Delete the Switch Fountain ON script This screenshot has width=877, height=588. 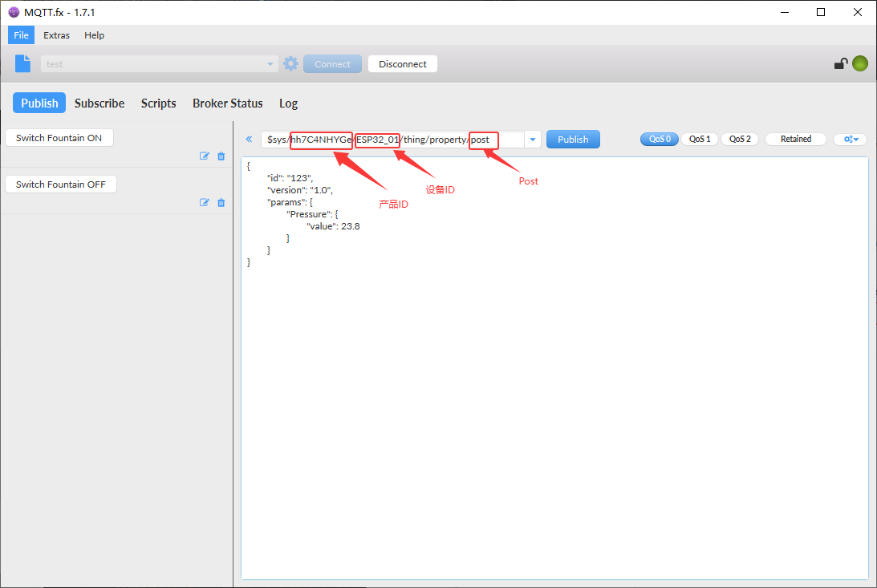point(221,156)
